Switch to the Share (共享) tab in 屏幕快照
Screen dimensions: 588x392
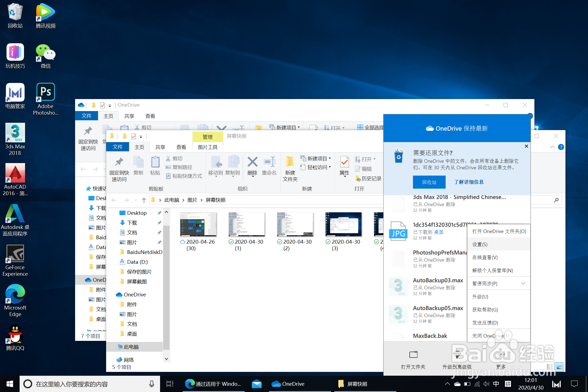point(160,147)
